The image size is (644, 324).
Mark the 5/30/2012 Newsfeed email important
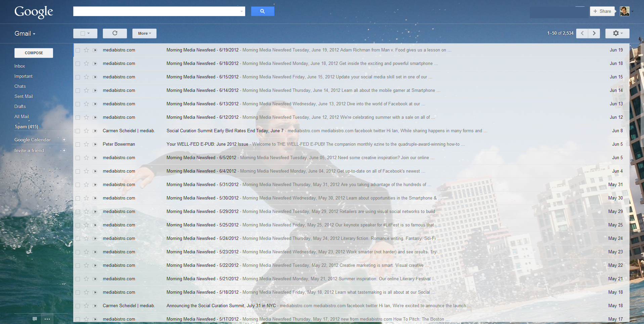click(95, 198)
